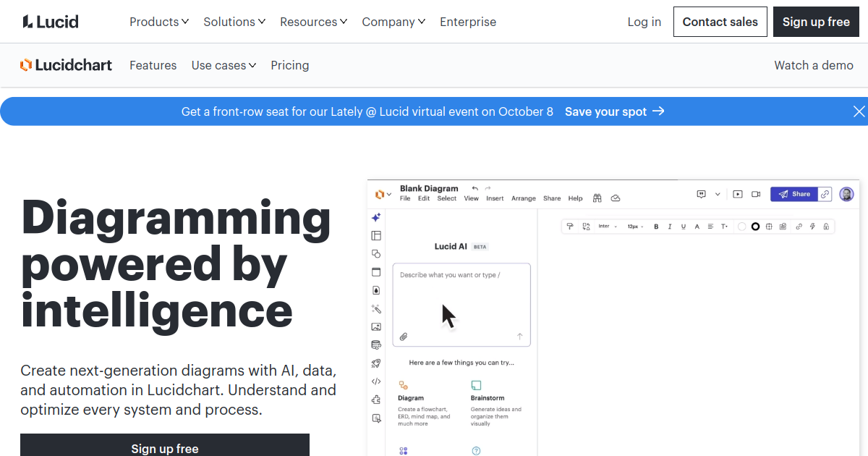
Task: Expand the Products dropdown menu
Action: [159, 22]
